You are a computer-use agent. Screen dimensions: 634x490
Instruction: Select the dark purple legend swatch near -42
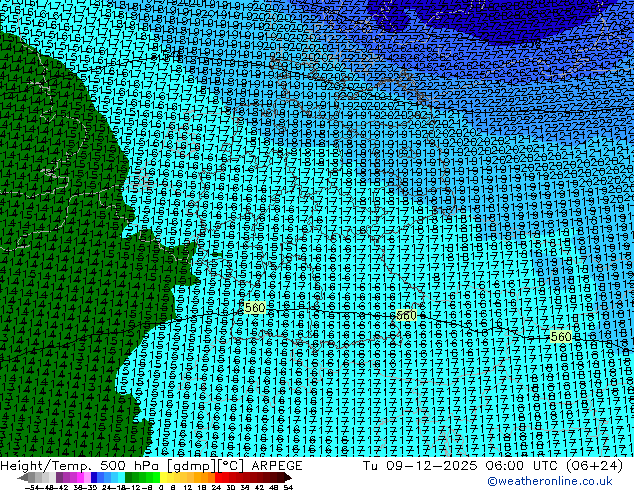point(59,477)
